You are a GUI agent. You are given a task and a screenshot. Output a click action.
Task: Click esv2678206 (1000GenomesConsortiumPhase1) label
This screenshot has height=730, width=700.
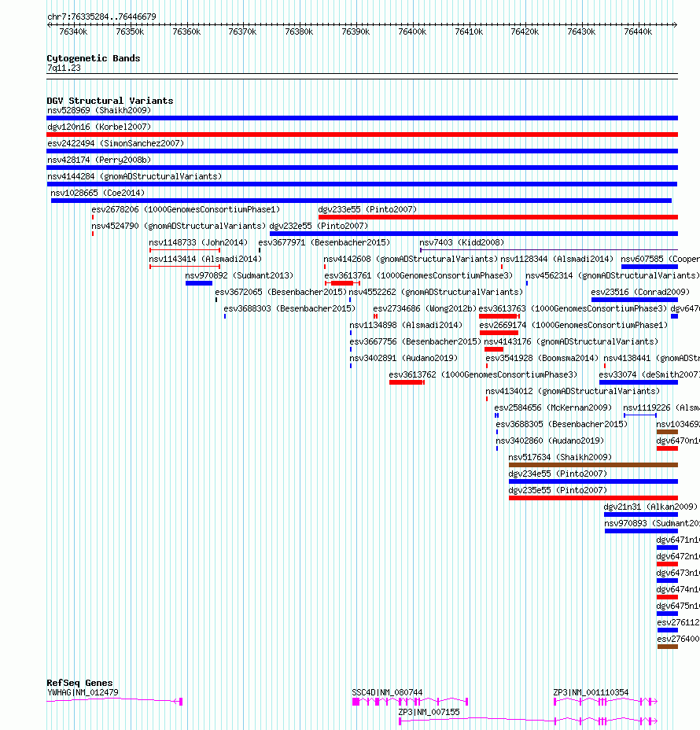[186, 209]
